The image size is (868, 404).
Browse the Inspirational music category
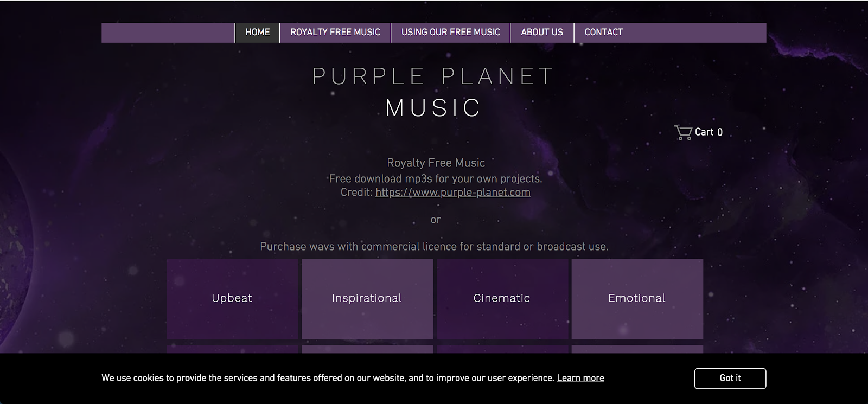(367, 298)
